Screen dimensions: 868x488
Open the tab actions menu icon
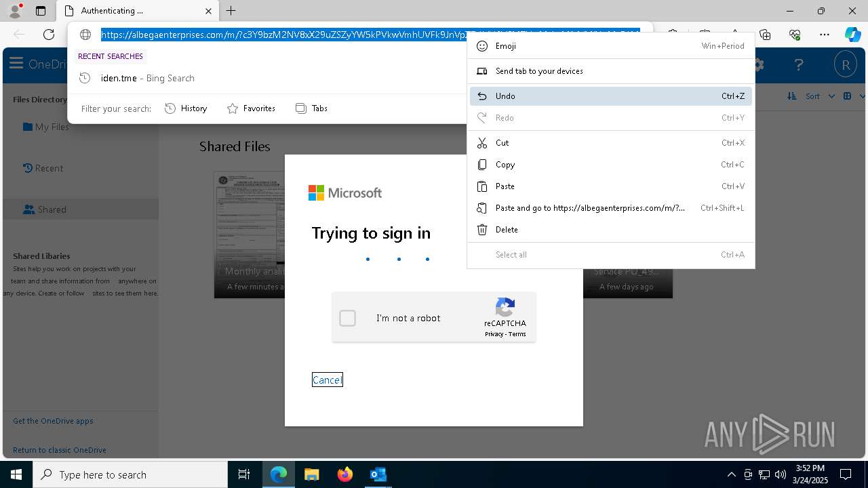[41, 11]
